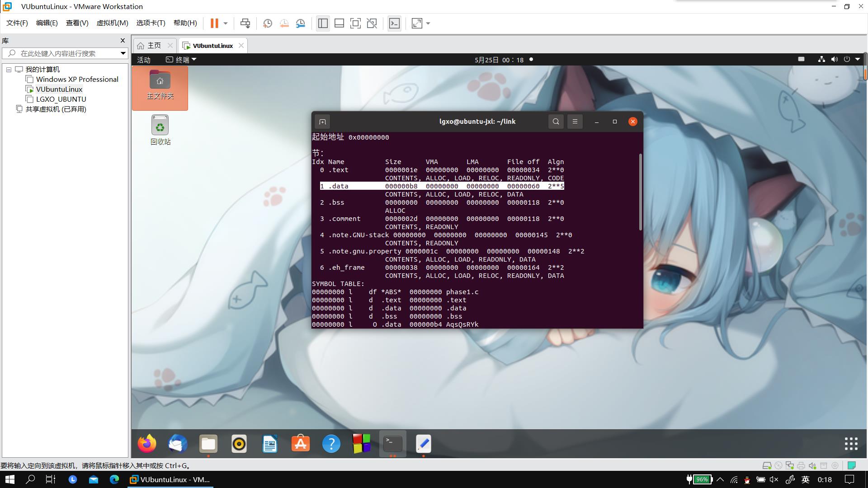
Task: Take a snapshot of this virtual machine
Action: [268, 23]
